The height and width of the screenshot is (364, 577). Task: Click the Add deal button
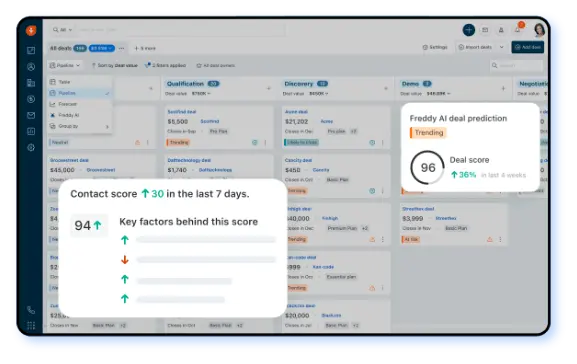pyautogui.click(x=527, y=47)
